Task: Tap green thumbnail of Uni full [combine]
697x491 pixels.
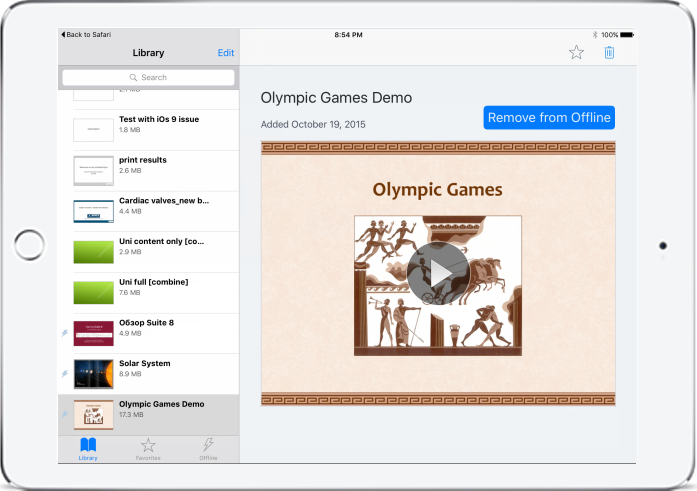Action: click(x=93, y=293)
